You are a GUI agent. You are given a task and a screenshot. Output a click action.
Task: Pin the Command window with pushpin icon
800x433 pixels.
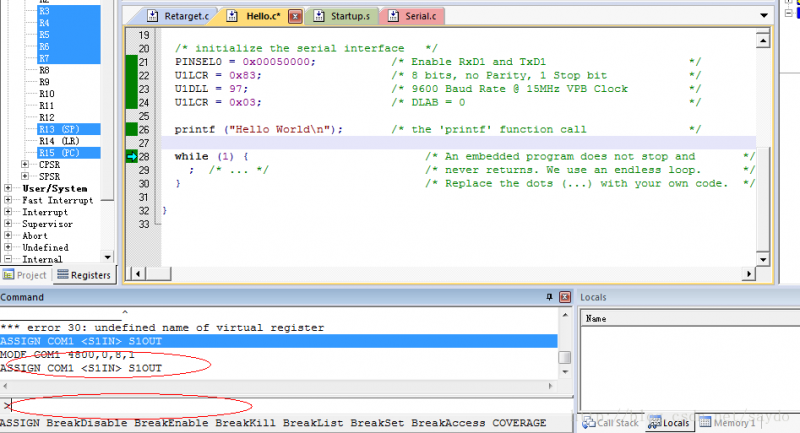click(x=549, y=297)
